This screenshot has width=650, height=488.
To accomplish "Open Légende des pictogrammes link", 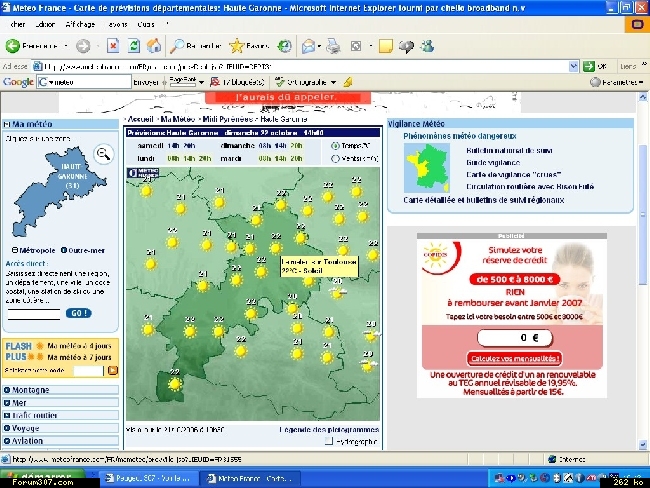I will 329,430.
